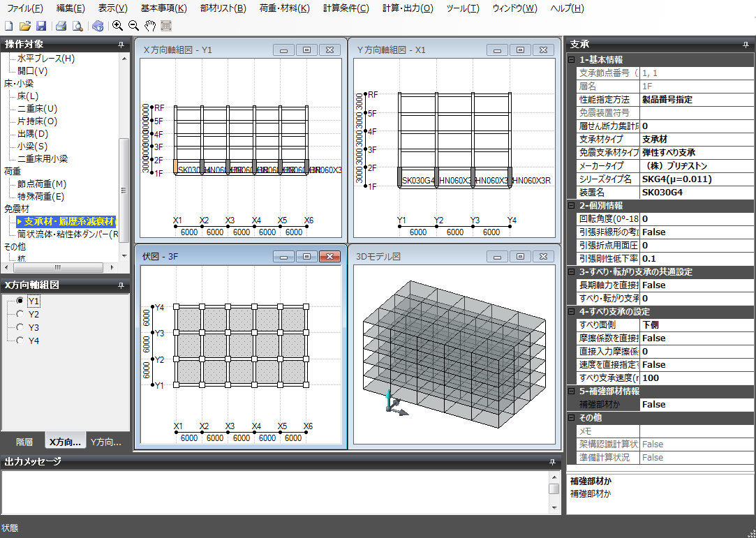Open the 補強部材か value False
Image resolution: width=756 pixels, height=538 pixels.
(697, 405)
